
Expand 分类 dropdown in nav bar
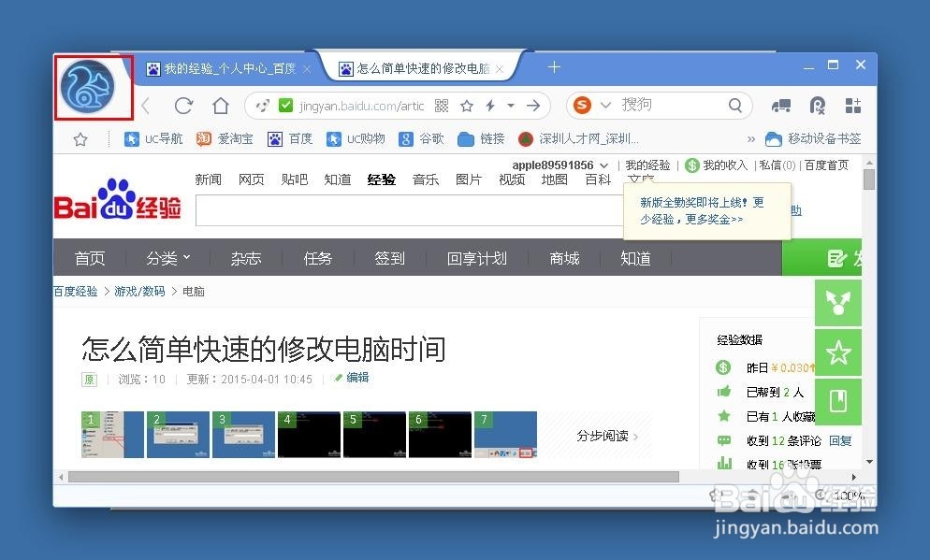(x=168, y=258)
